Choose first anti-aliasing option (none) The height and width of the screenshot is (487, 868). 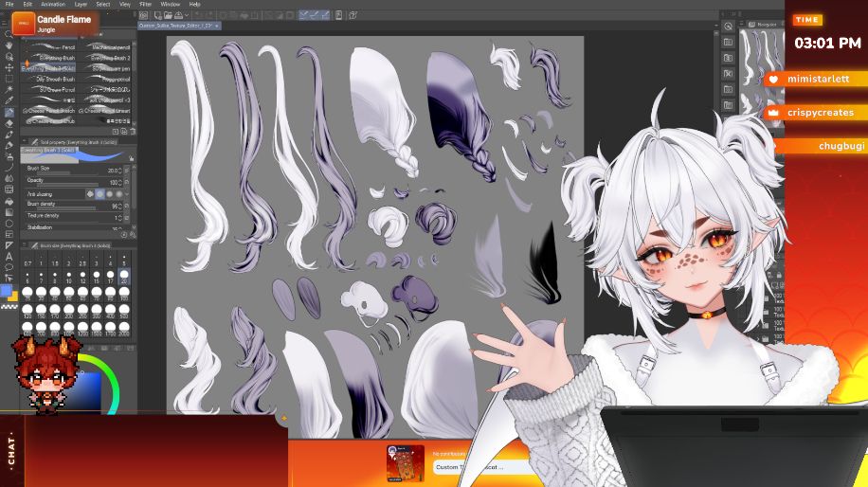click(90, 194)
